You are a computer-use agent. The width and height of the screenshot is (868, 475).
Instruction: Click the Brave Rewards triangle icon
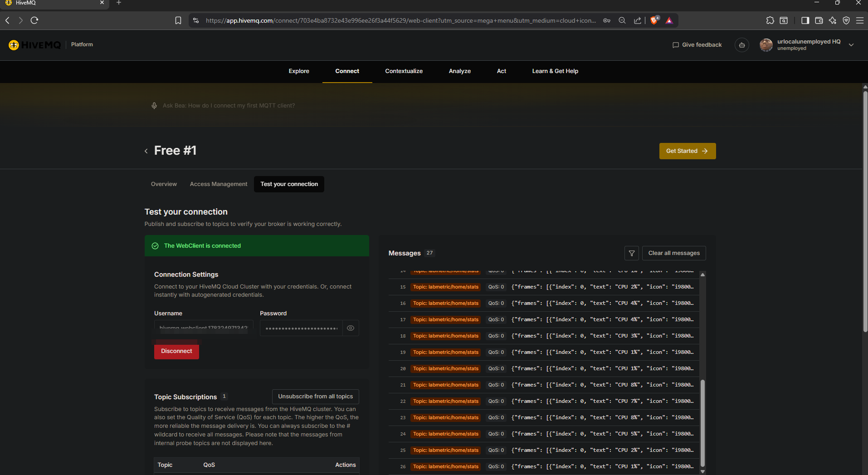(x=669, y=20)
